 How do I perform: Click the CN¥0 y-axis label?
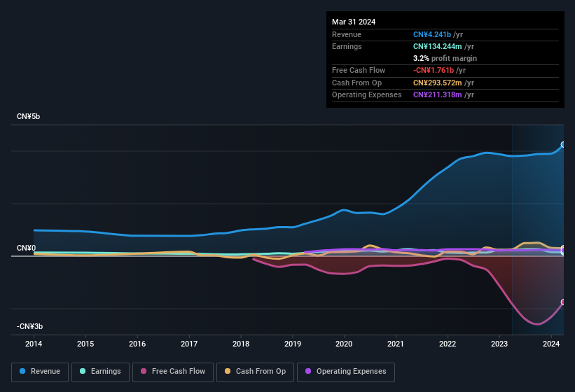point(26,248)
